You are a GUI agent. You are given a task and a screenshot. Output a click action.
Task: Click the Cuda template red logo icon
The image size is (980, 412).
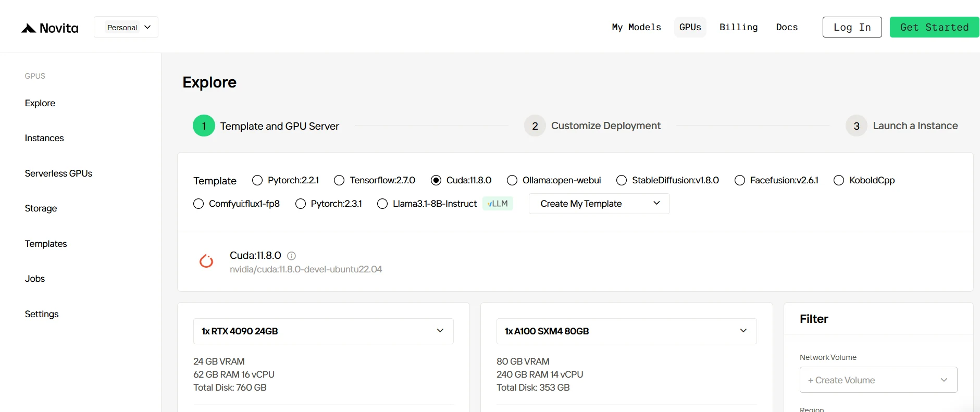point(206,261)
